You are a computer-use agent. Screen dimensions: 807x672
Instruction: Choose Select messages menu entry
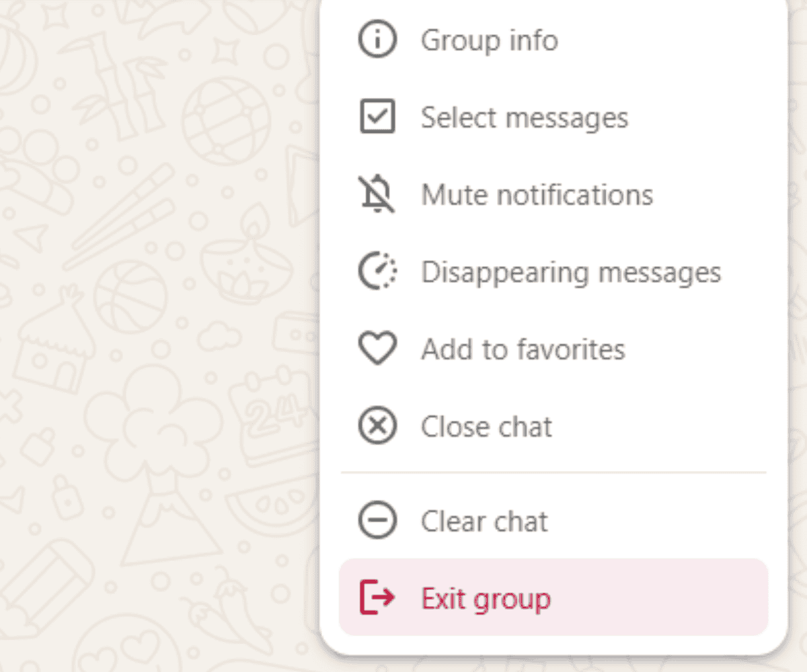coord(525,118)
